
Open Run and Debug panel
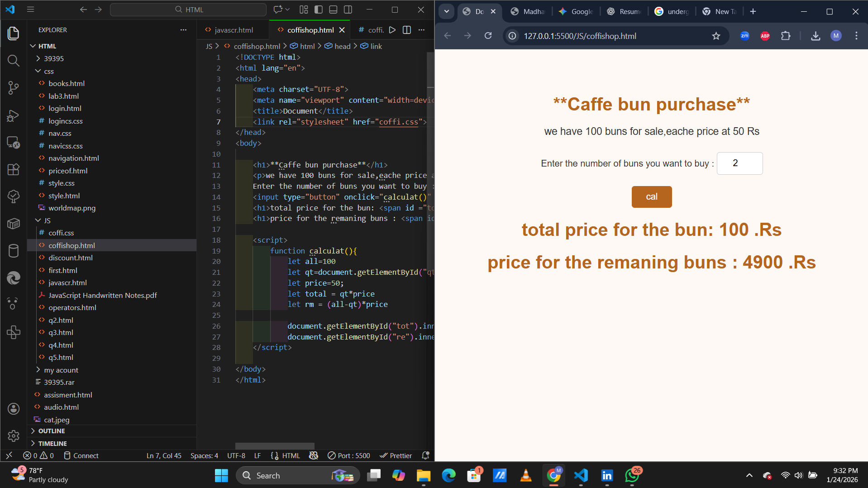(14, 116)
